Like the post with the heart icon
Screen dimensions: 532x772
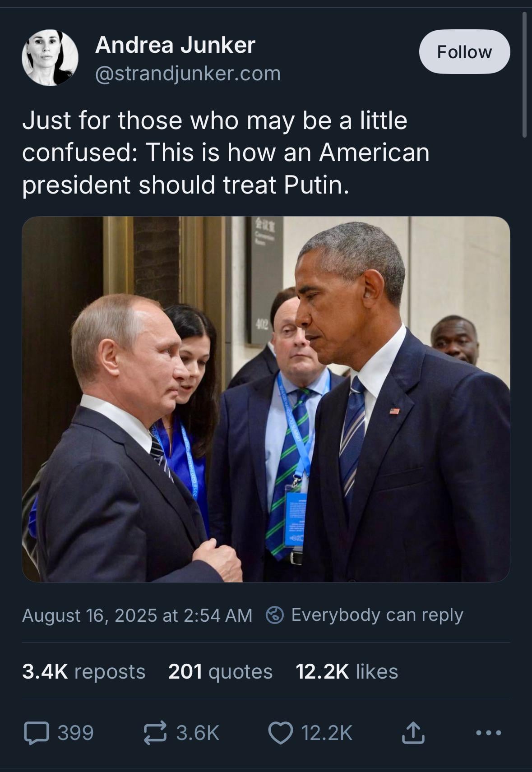(281, 733)
